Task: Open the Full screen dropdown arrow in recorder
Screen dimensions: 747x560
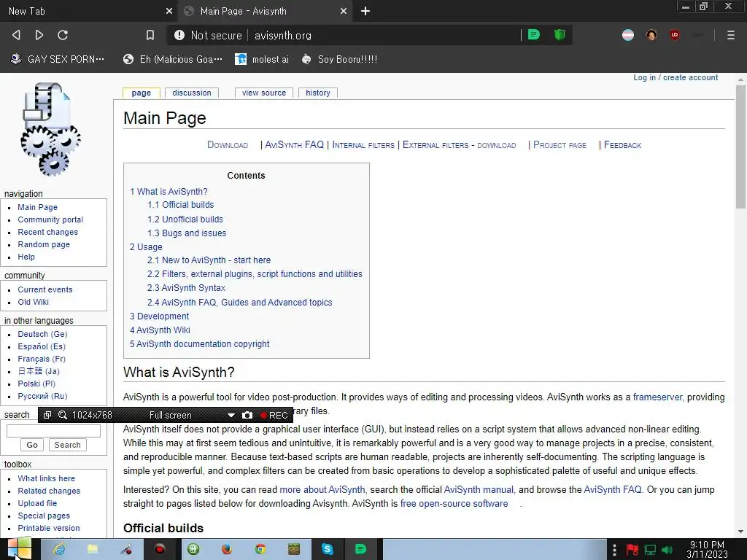Action: pyautogui.click(x=231, y=415)
